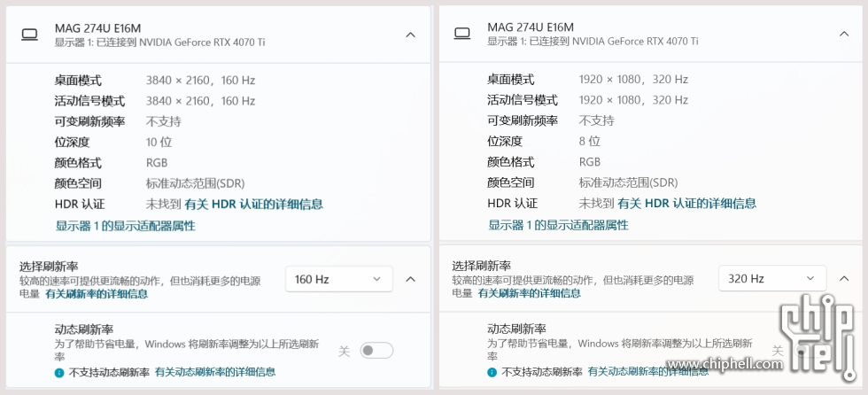Click 标准动态范围(SDR) value in the 160 Hz panel
868x395 pixels.
tap(196, 183)
